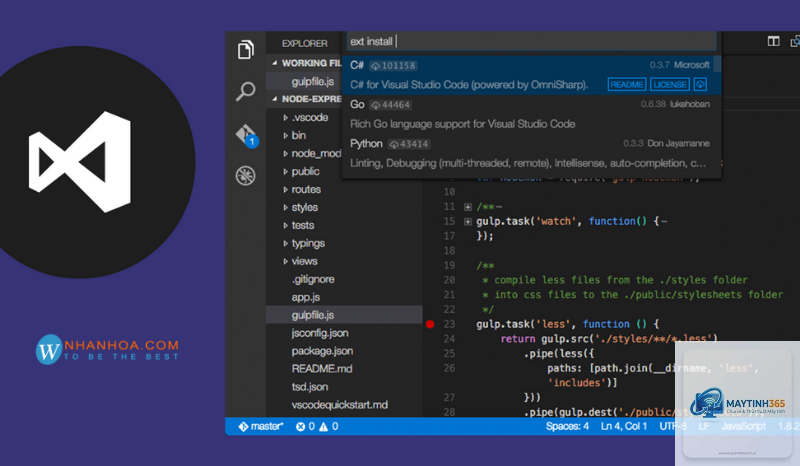Open the LICENSE button for C# extension
The width and height of the screenshot is (800, 466).
[669, 84]
